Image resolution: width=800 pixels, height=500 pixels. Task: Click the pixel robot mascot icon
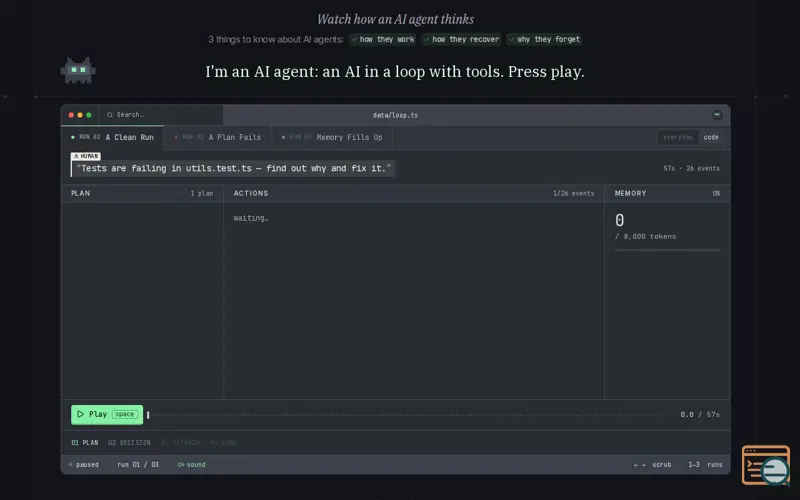click(78, 70)
